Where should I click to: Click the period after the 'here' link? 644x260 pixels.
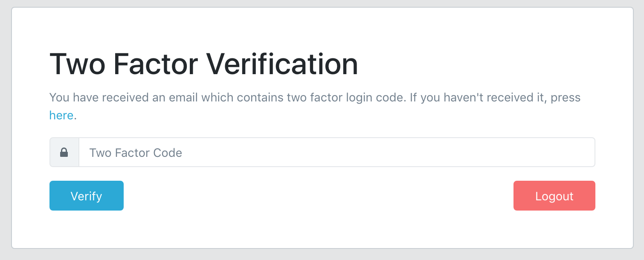click(74, 115)
